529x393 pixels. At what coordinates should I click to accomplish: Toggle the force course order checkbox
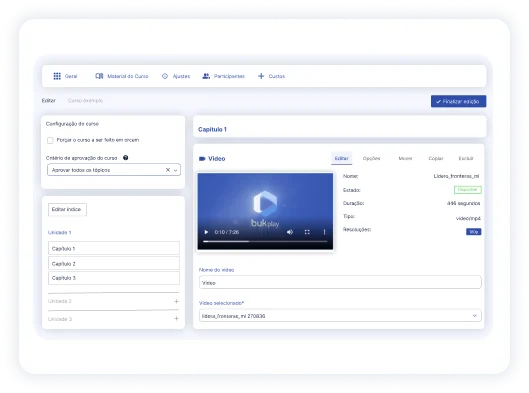pos(50,140)
